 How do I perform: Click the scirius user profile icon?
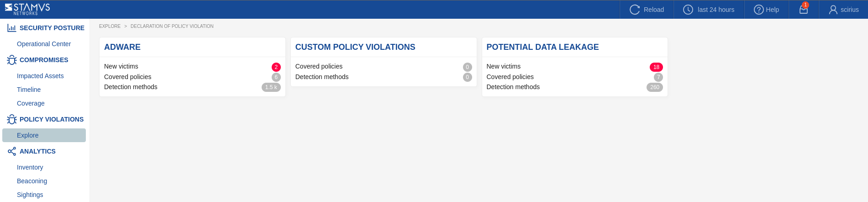(x=833, y=10)
